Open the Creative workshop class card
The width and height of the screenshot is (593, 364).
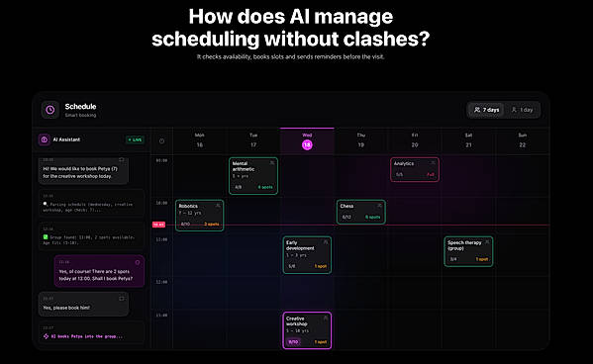click(307, 330)
